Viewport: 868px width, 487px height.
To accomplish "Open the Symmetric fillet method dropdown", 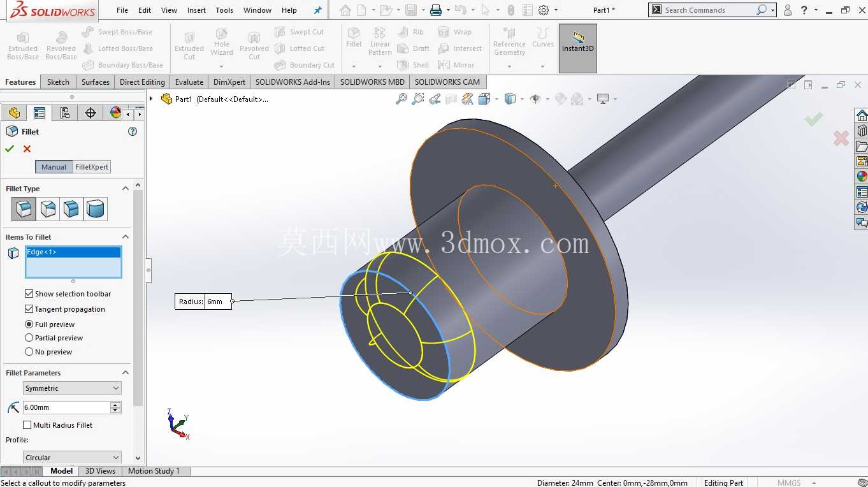I will click(72, 388).
